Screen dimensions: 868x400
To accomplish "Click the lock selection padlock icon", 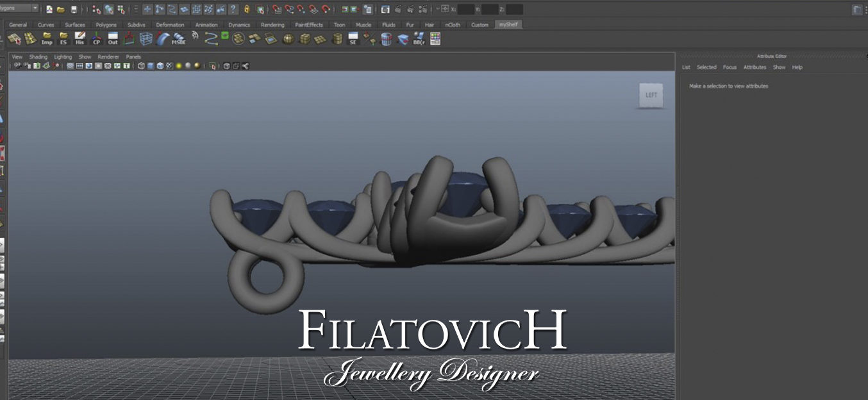I will tap(246, 9).
